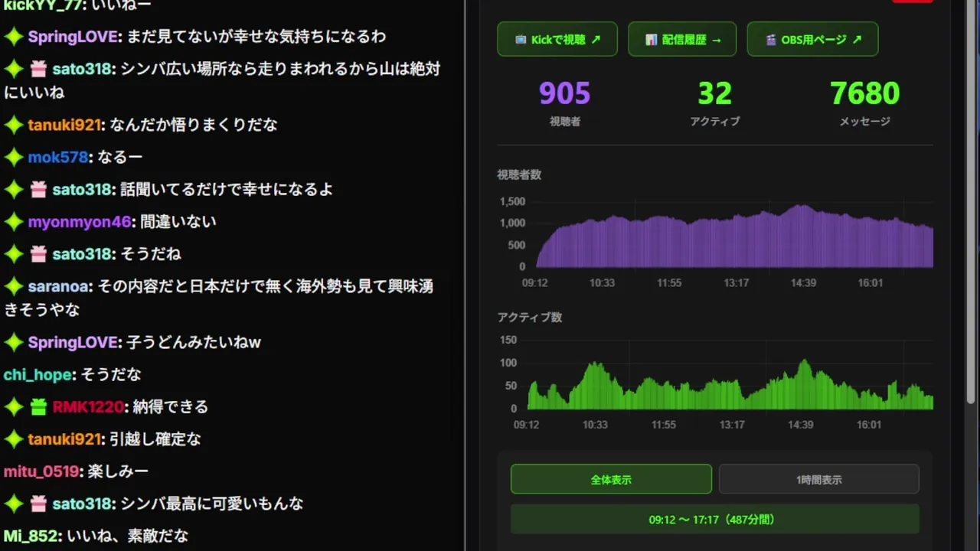The width and height of the screenshot is (980, 551).
Task: Switch to the 1時間表示 view tab
Action: (x=818, y=479)
